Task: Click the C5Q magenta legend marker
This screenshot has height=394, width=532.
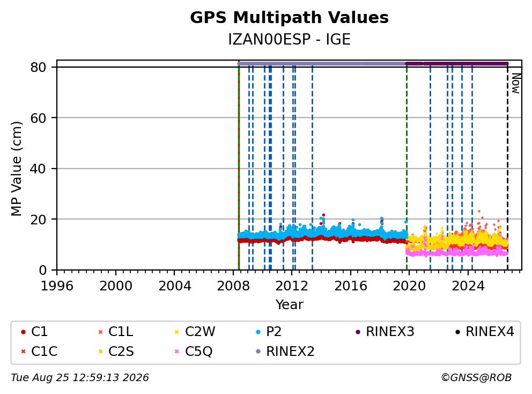Action: [177, 352]
